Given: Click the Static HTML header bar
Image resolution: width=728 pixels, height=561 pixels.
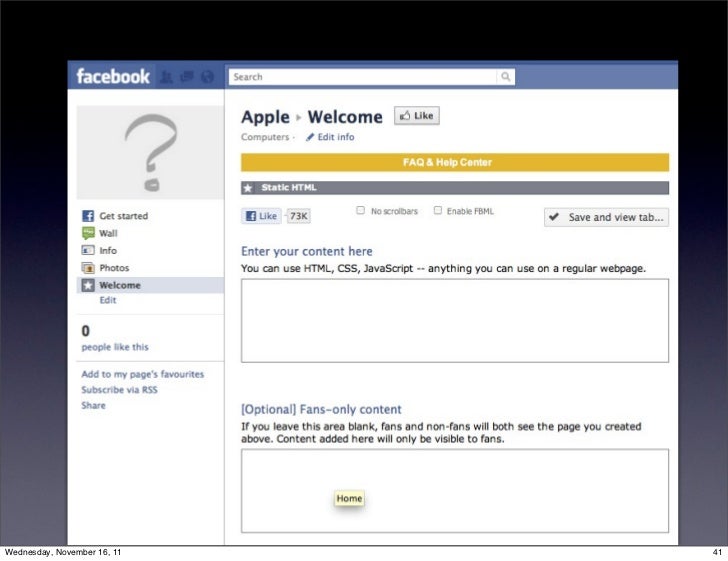Looking at the screenshot, I should (x=455, y=188).
